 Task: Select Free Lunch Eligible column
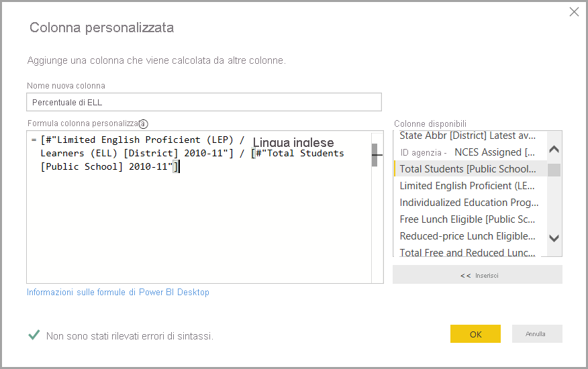click(x=468, y=219)
